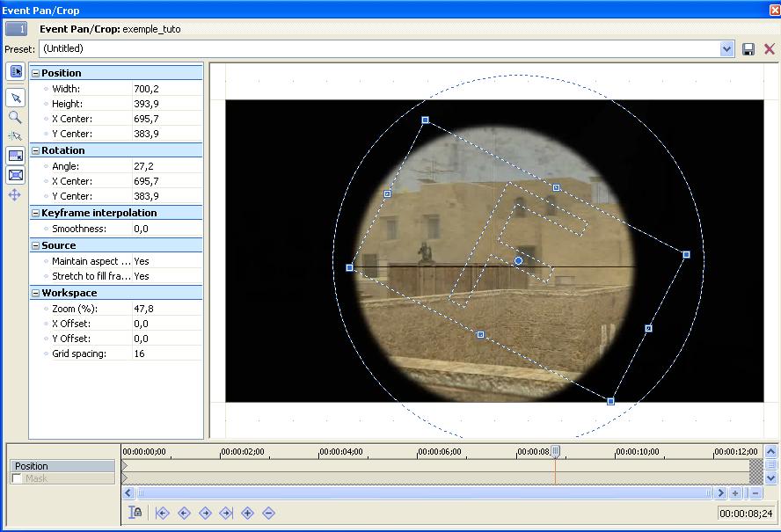The width and height of the screenshot is (781, 532).
Task: Click the Position track's first keyframe diamond
Action: pos(125,466)
